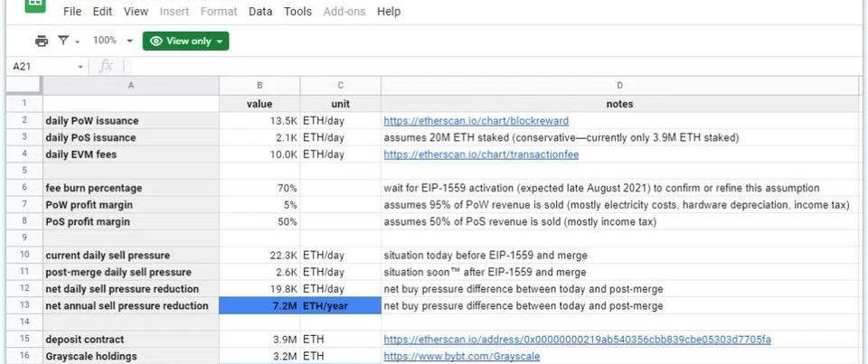This screenshot has width=868, height=364.
Task: Click the fx formula icon
Action: coord(105,66)
